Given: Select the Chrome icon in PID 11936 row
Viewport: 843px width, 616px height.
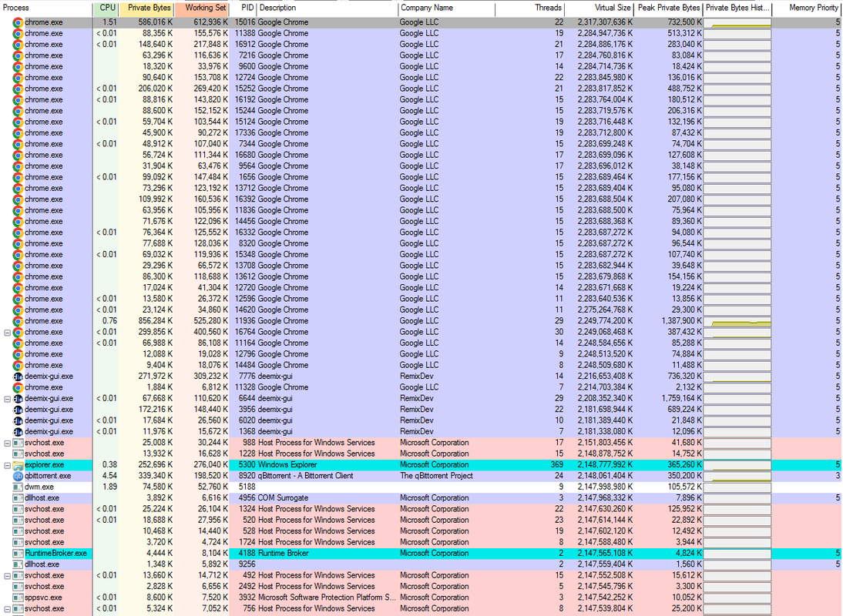Looking at the screenshot, I should pos(18,321).
